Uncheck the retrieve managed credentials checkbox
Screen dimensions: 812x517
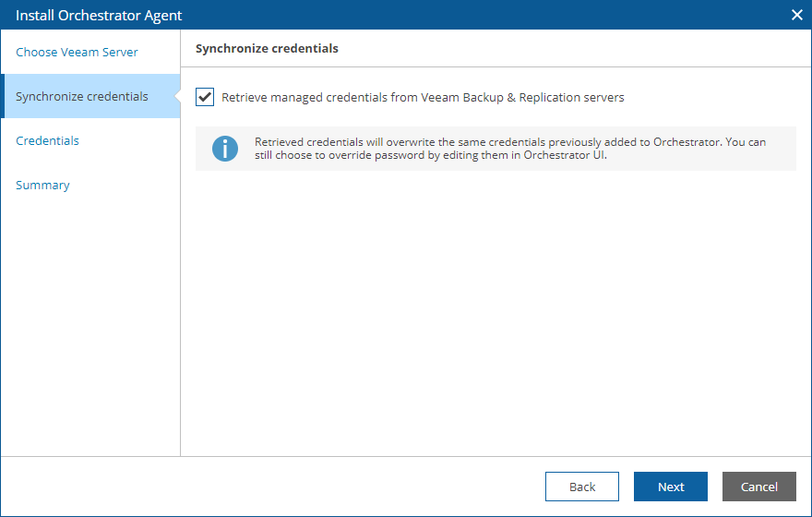[x=205, y=97]
